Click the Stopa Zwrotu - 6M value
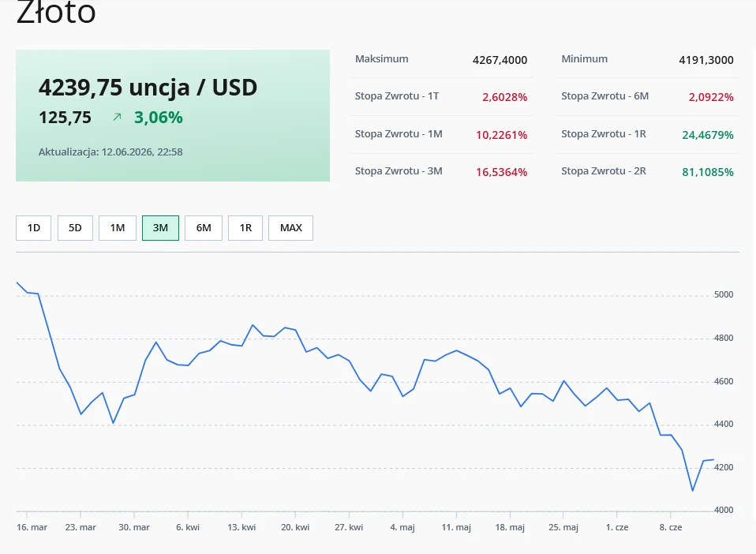Image resolution: width=756 pixels, height=554 pixels. click(x=711, y=97)
